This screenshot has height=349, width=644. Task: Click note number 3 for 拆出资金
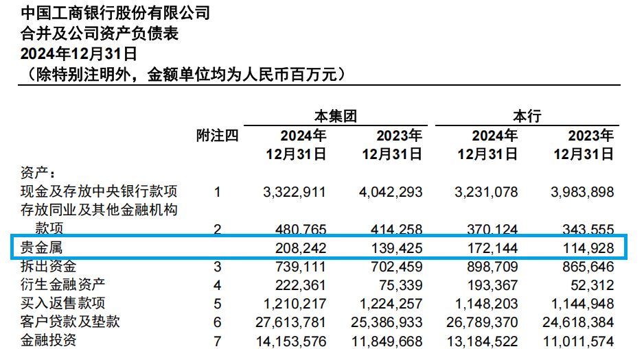tap(217, 267)
